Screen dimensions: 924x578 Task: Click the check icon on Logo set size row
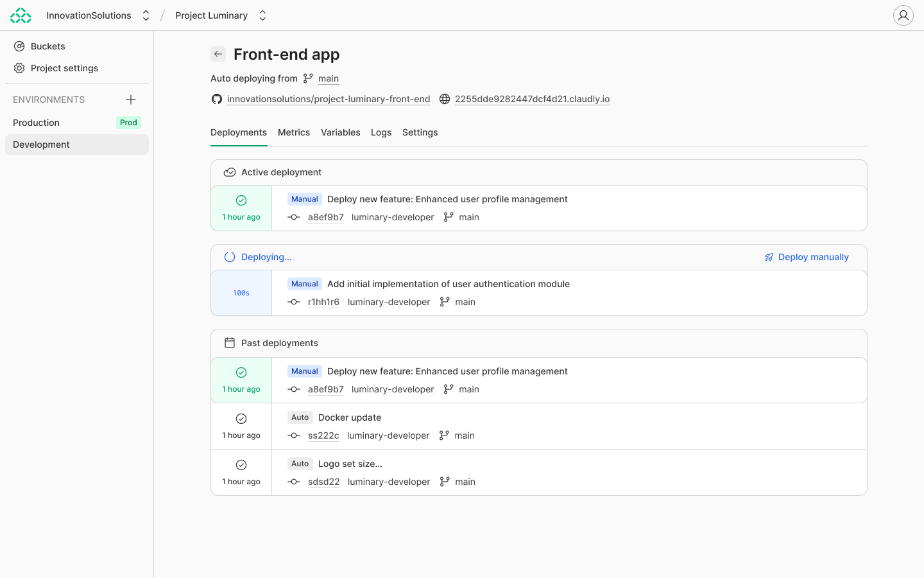pos(241,465)
